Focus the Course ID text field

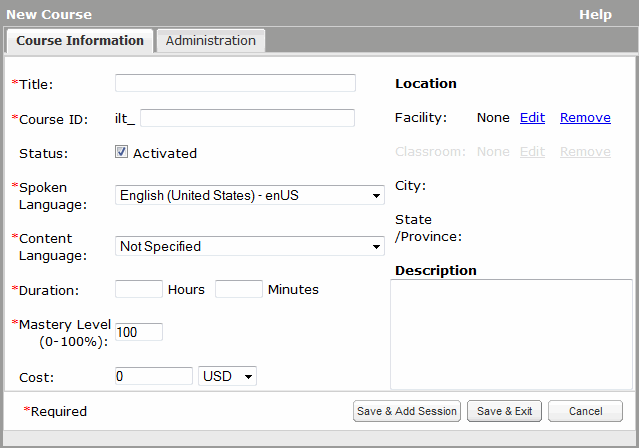click(247, 118)
